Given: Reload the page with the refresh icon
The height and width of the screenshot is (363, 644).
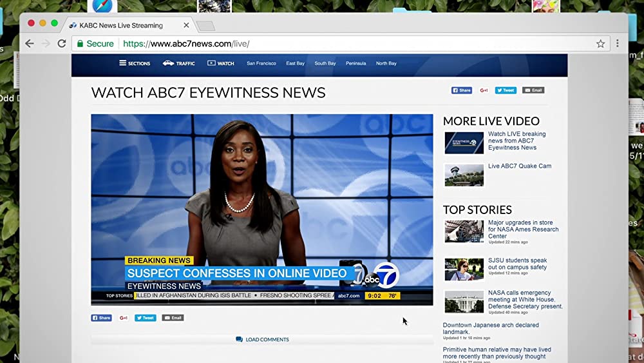Looking at the screenshot, I should [x=62, y=44].
